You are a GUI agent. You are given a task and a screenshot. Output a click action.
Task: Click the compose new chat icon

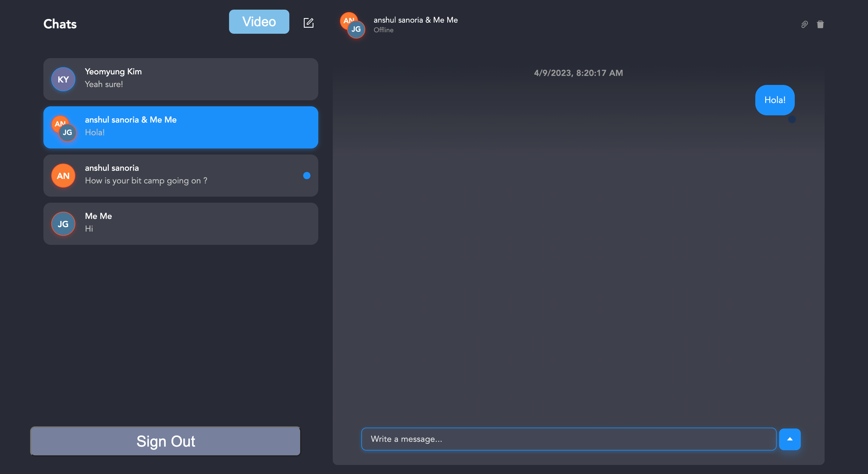click(x=308, y=23)
